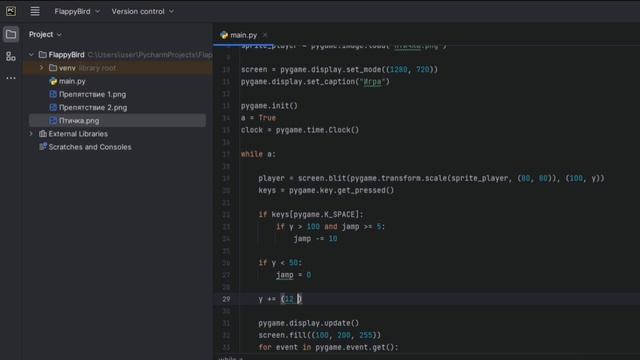
Task: Click 'keys = pygame.key.get_pressed()' line
Action: coord(326,191)
